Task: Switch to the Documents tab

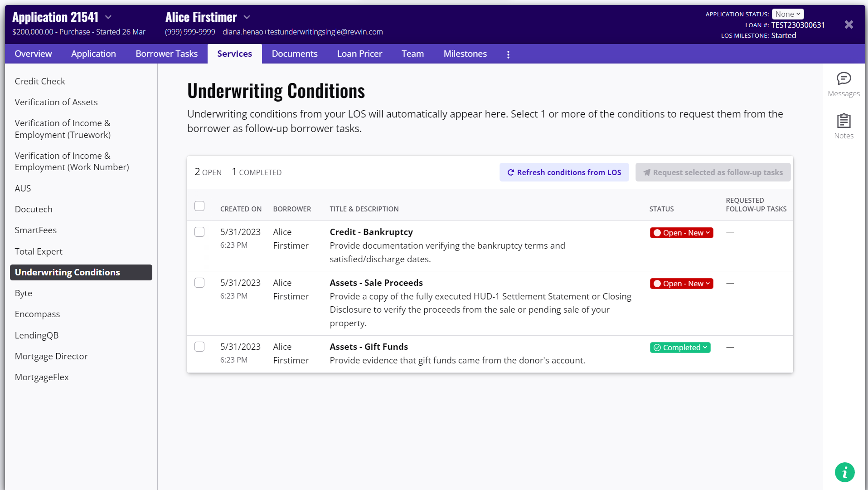Action: coord(295,54)
